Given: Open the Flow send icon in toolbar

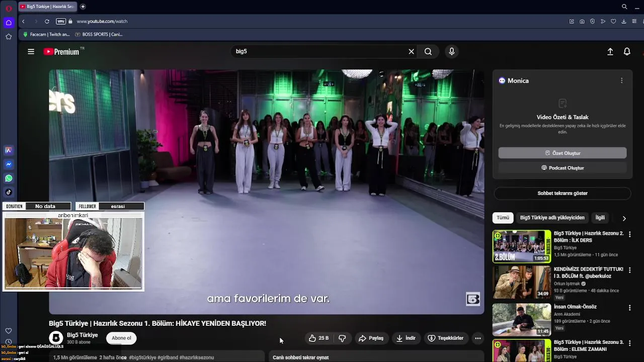Looking at the screenshot, I should 603,21.
